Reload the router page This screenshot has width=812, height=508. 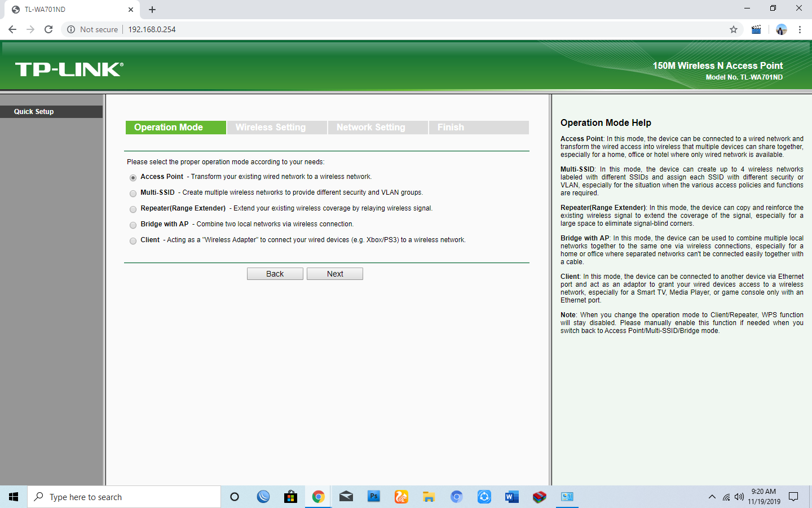(48, 29)
